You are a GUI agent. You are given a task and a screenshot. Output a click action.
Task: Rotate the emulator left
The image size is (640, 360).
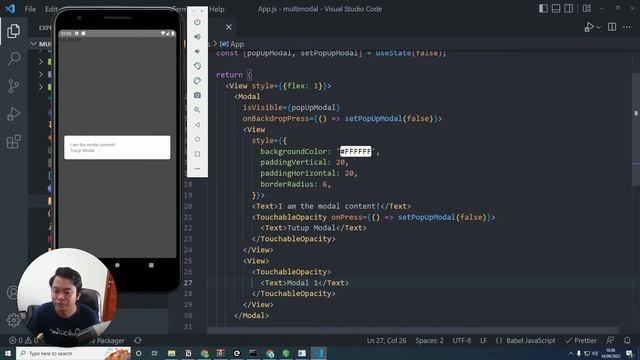pyautogui.click(x=198, y=66)
